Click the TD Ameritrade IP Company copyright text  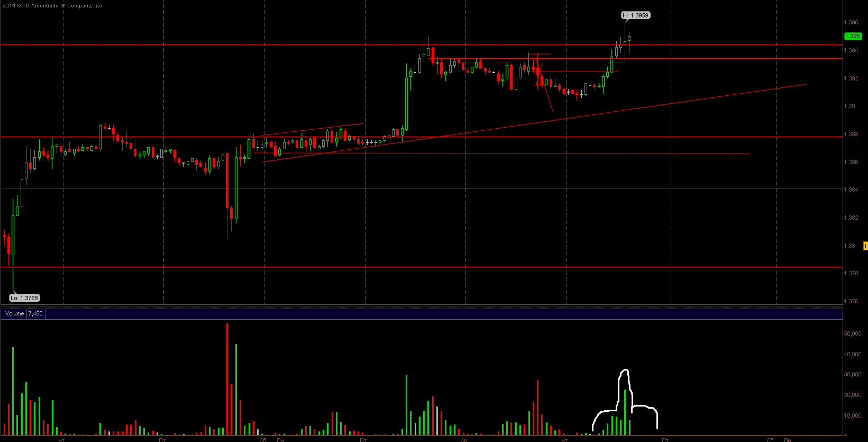tap(52, 5)
